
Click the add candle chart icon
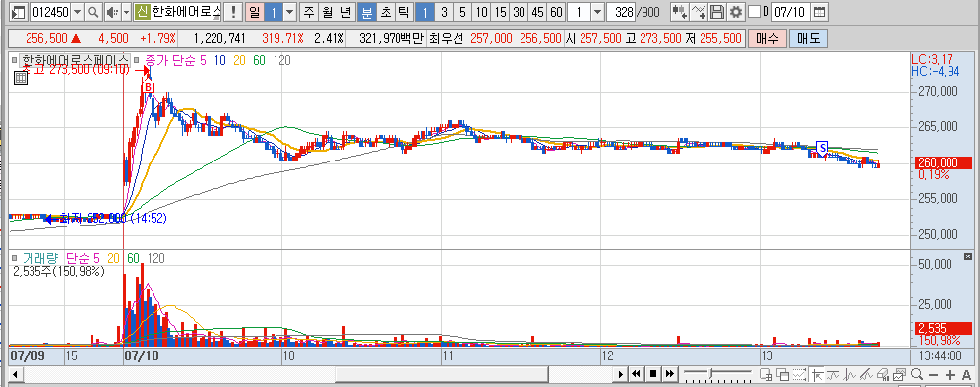tap(679, 11)
